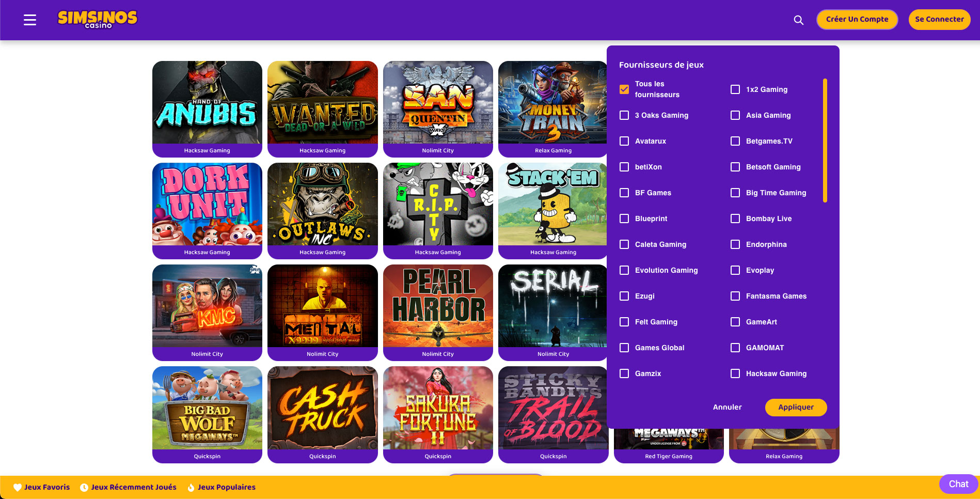Check the Betsoft Gaming checkbox
Screen dimensions: 980x499
735,167
